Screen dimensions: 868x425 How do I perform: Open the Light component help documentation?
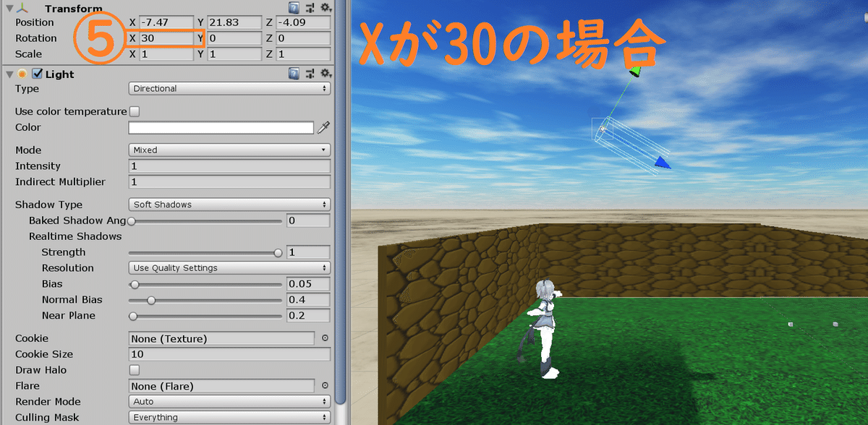(294, 74)
